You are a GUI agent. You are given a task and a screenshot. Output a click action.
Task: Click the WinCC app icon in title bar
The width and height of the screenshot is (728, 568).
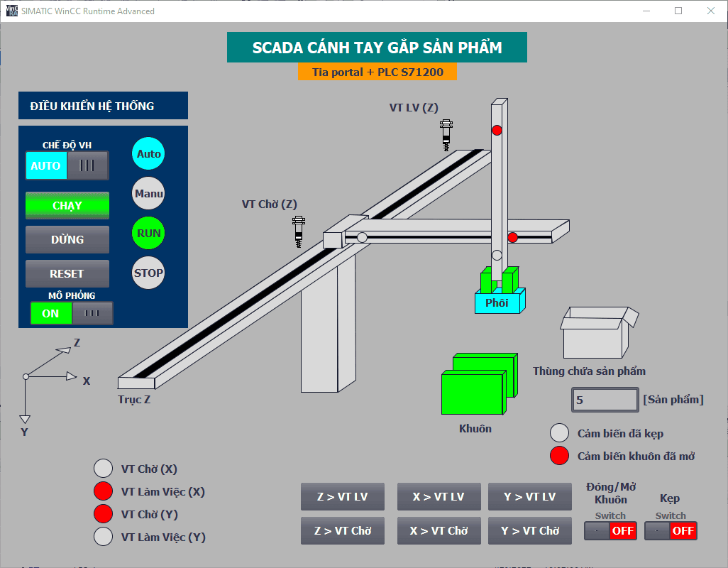pos(11,11)
